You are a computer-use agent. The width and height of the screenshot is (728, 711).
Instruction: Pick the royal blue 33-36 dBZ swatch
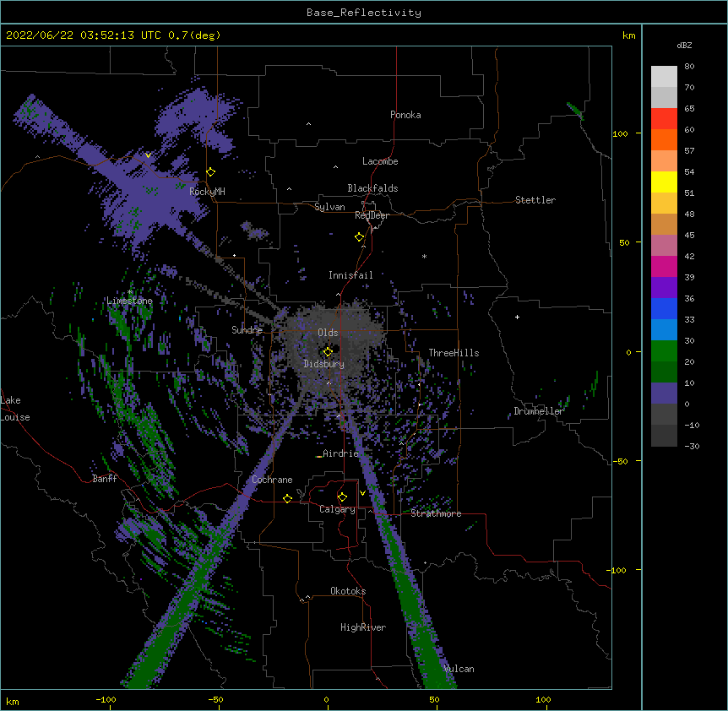[x=664, y=308]
